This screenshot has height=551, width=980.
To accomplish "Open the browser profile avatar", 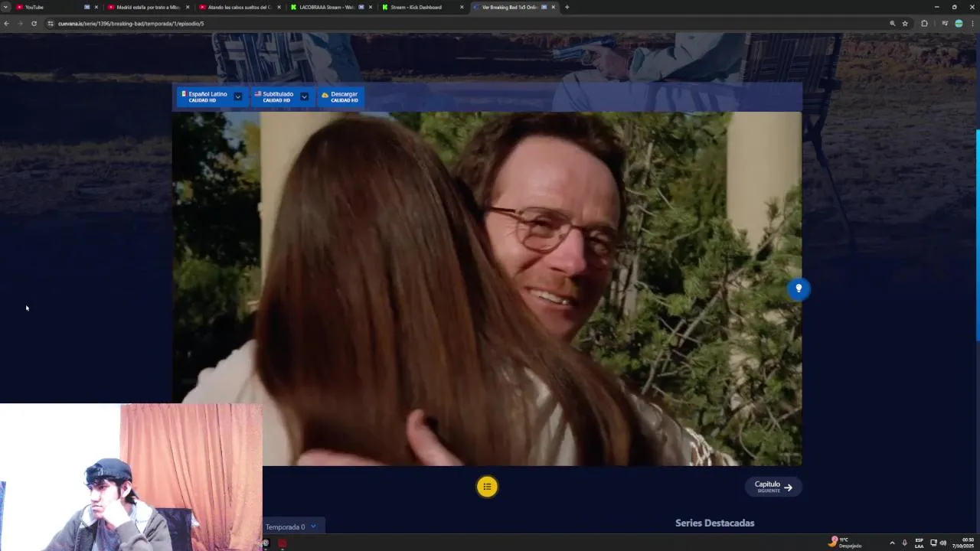I will coord(959,24).
